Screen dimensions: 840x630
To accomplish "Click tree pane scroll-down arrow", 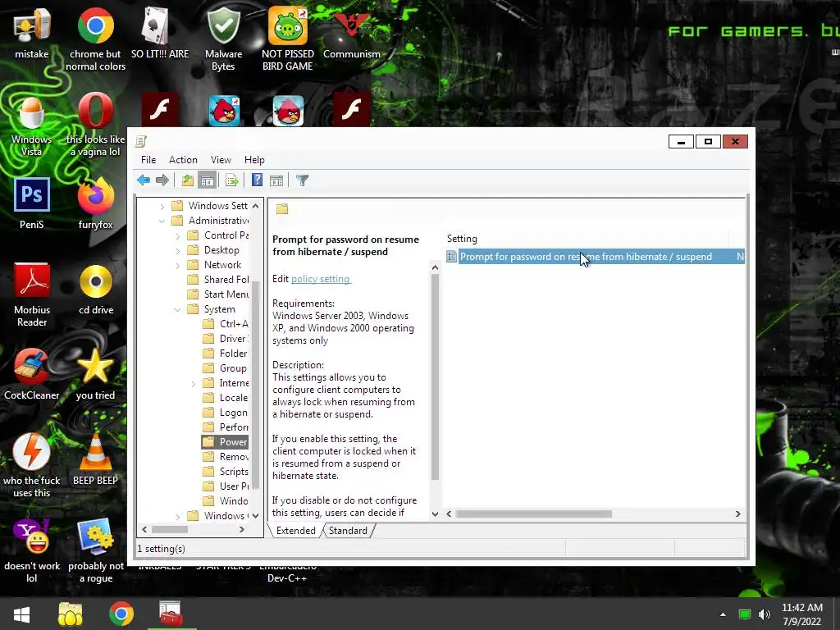I will [256, 515].
